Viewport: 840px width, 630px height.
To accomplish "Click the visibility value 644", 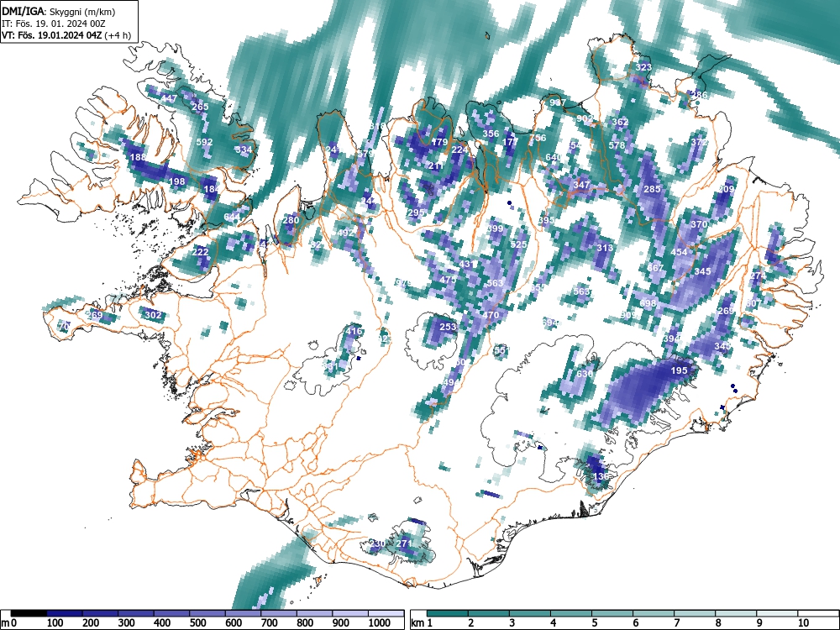I will pos(232,217).
